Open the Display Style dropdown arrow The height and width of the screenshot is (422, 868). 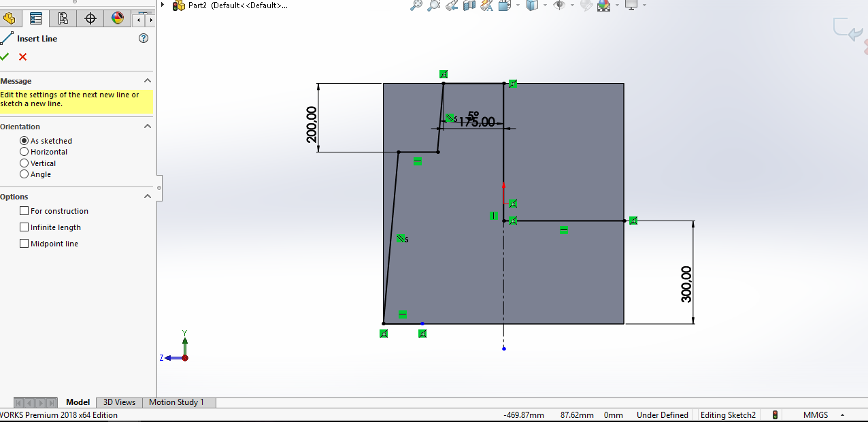(x=545, y=5)
